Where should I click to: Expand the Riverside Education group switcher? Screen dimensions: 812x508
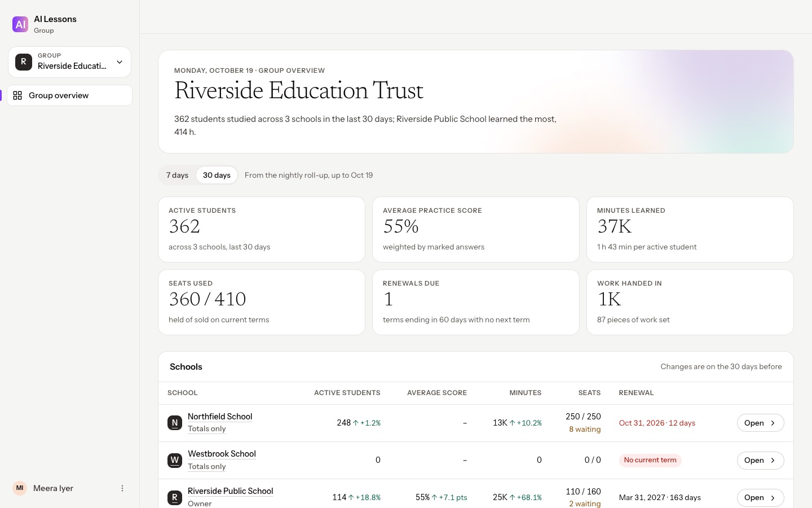[x=70, y=62]
